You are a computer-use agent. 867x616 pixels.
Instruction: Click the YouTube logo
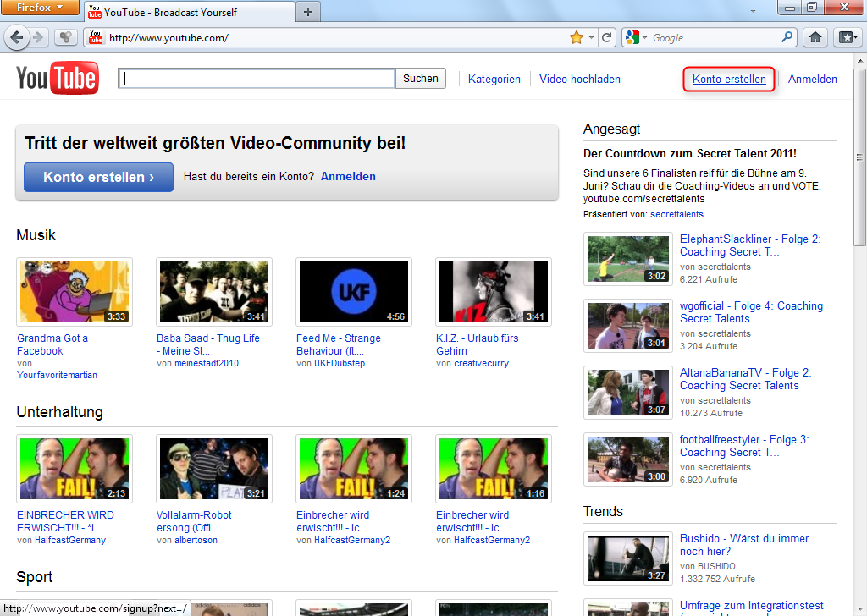(58, 79)
